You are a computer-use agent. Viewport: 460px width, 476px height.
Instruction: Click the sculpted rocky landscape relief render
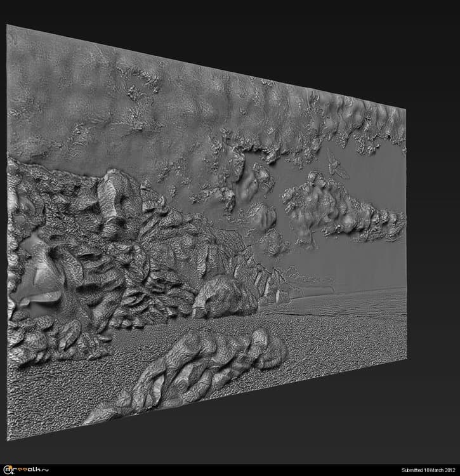pyautogui.click(x=206, y=233)
